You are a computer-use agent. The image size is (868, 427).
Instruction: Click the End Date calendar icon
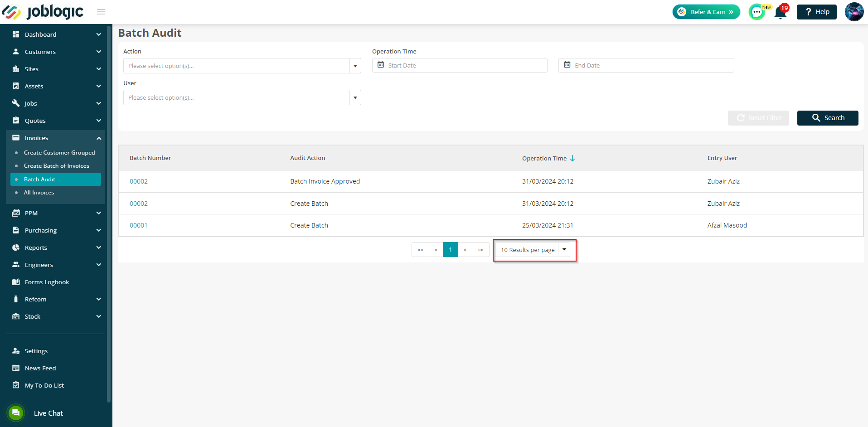(567, 65)
